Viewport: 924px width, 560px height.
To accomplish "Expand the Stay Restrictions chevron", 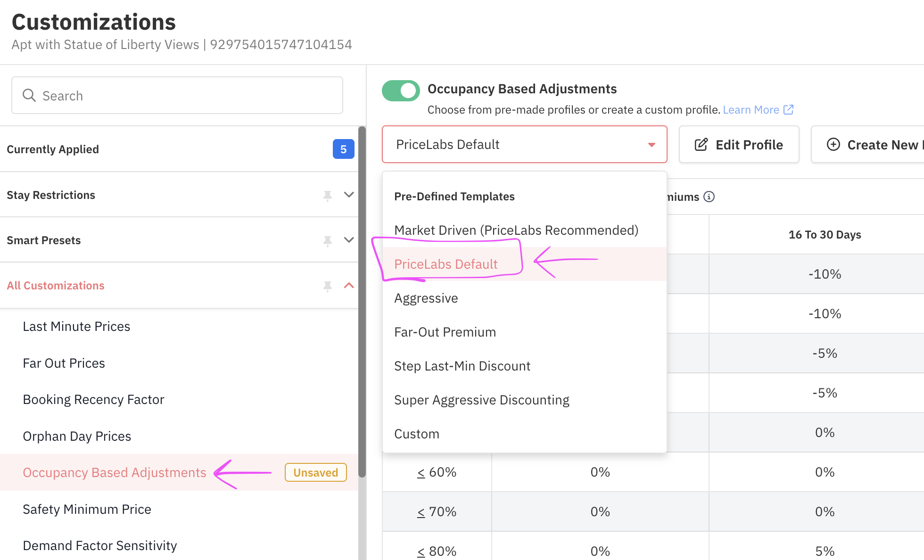I will click(349, 195).
